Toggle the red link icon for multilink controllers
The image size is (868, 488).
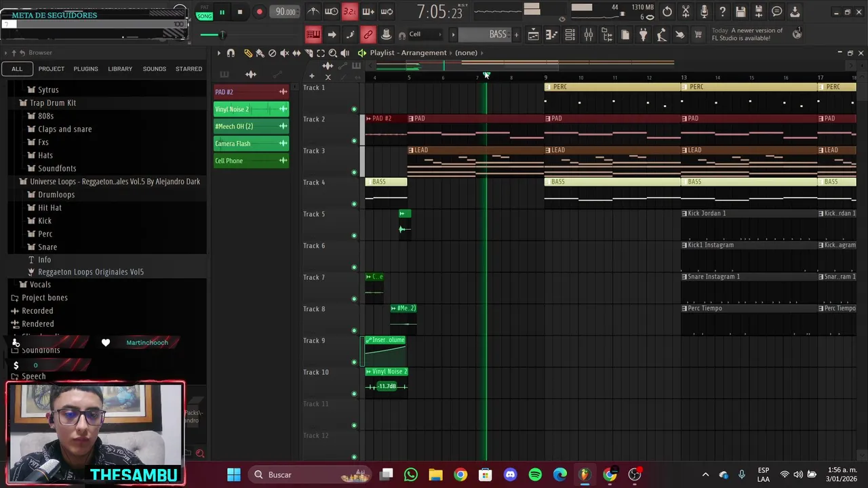coord(368,35)
